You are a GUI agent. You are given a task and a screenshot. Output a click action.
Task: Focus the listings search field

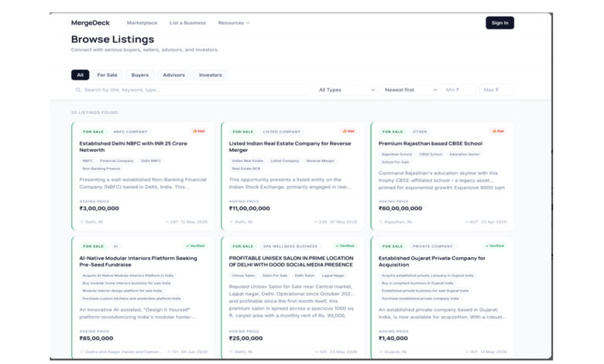point(190,90)
